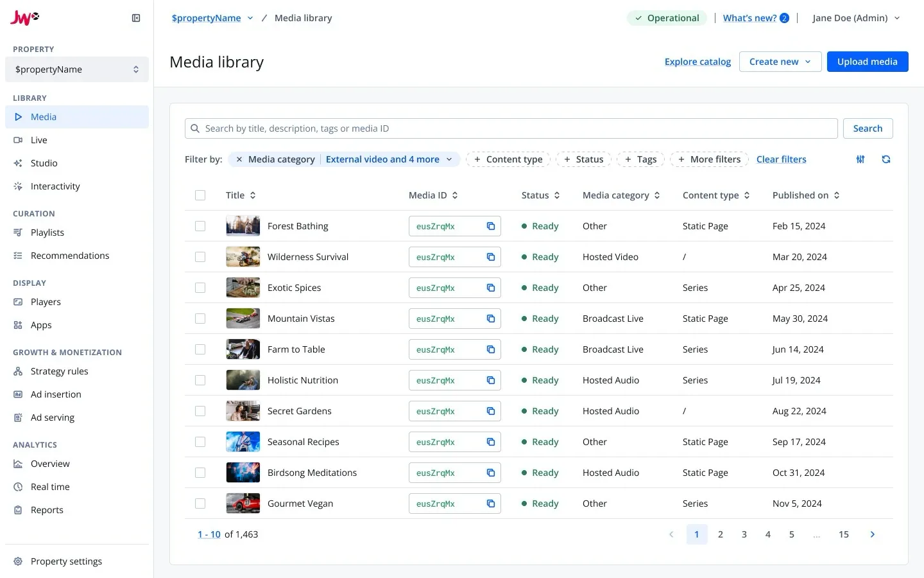
Task: Add a Status filter
Action: coord(583,159)
